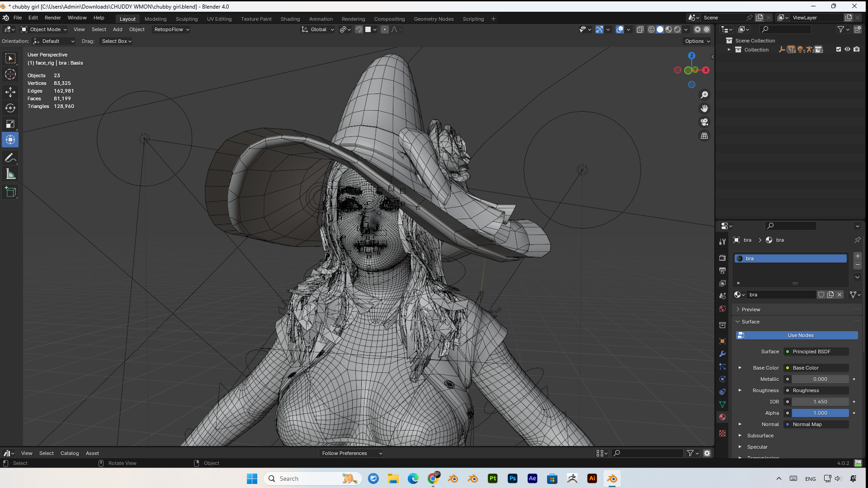This screenshot has height=488, width=868.
Task: Expand the Collection in the outliner
Action: pyautogui.click(x=729, y=50)
